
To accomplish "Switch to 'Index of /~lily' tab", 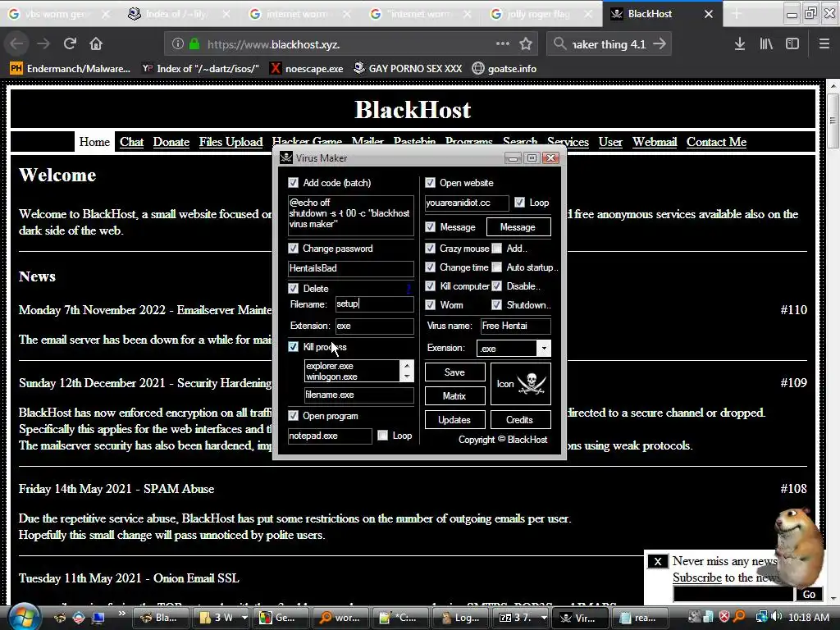I will 180,14.
